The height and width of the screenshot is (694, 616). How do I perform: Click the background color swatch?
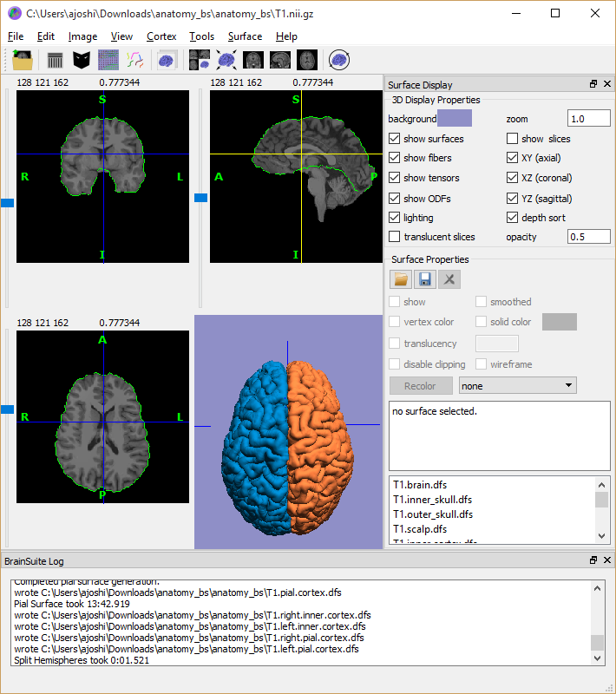tap(455, 119)
